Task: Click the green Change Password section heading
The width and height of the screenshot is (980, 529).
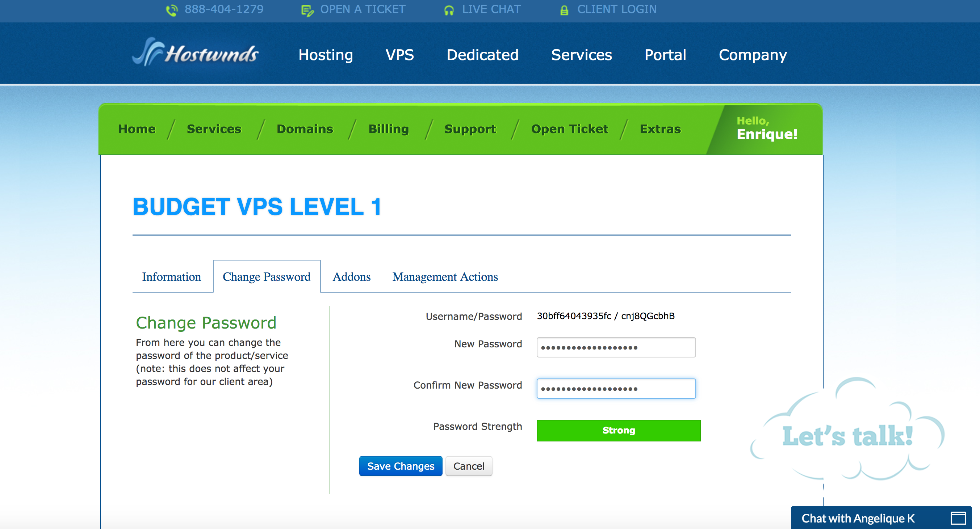Action: (x=206, y=323)
